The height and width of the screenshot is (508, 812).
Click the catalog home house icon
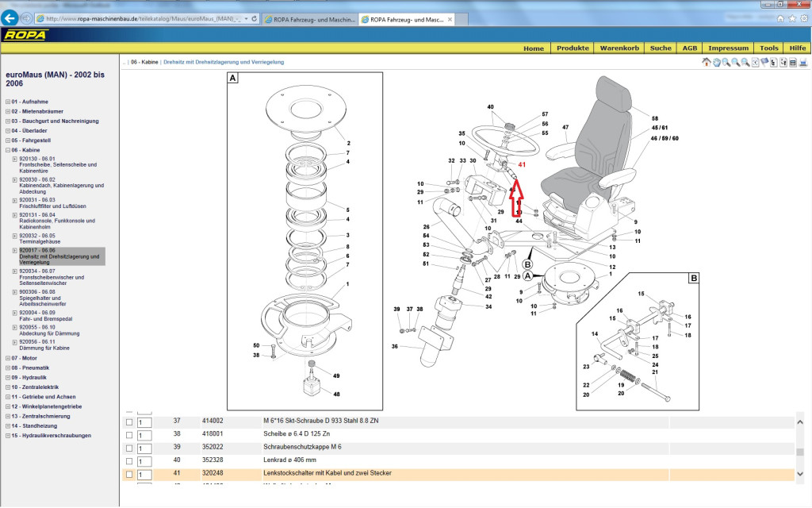[x=707, y=62]
